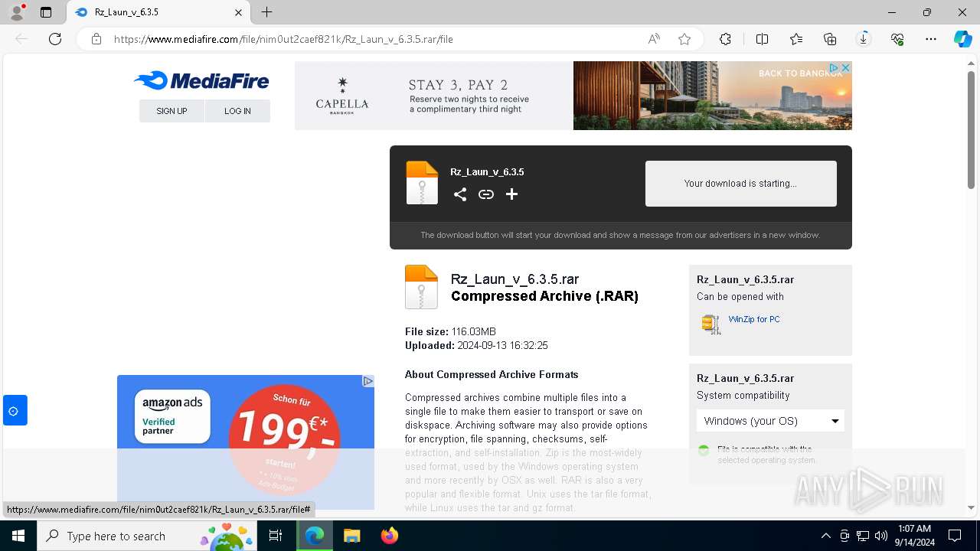
Task: Open volume control in tray
Action: tap(880, 536)
